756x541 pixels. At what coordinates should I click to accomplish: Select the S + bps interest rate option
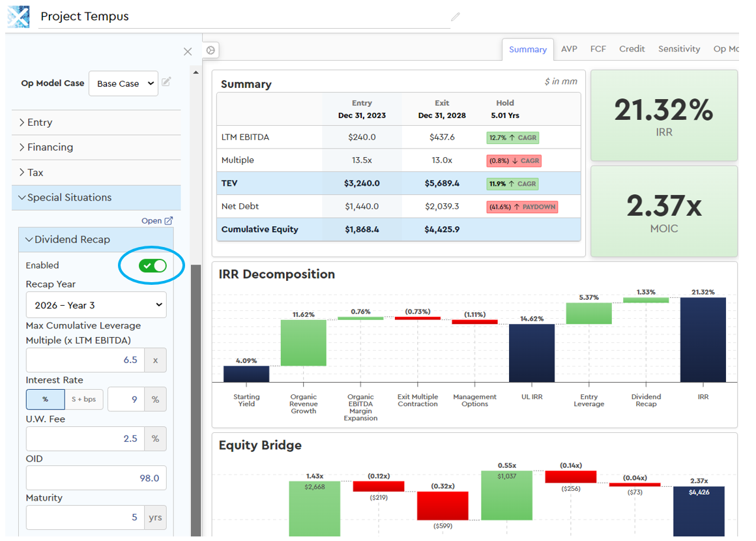pos(83,398)
